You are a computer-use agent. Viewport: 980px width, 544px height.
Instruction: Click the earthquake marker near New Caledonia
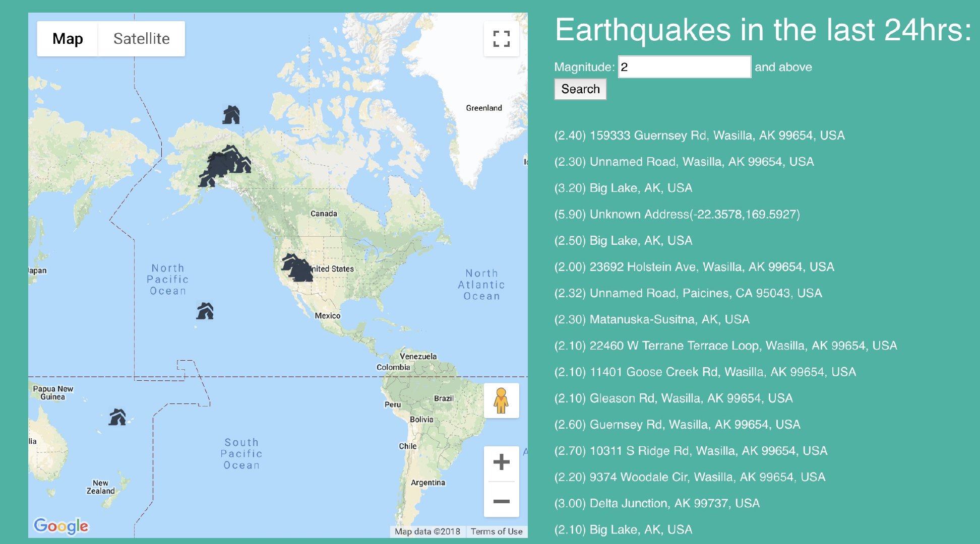[117, 417]
